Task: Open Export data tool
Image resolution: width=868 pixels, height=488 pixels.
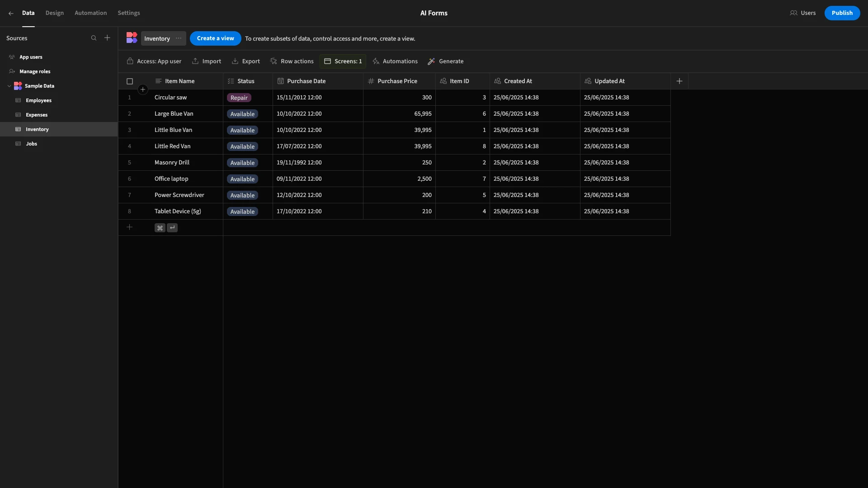Action: click(x=246, y=61)
